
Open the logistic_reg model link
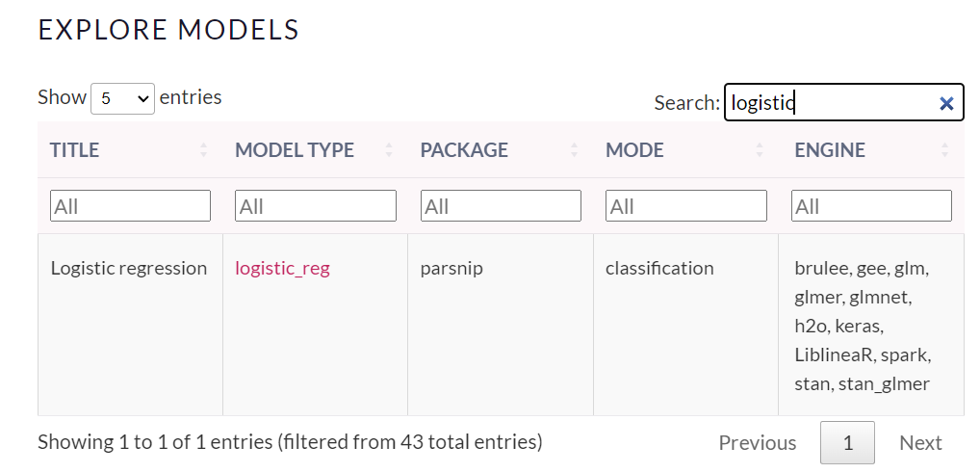pyautogui.click(x=282, y=269)
